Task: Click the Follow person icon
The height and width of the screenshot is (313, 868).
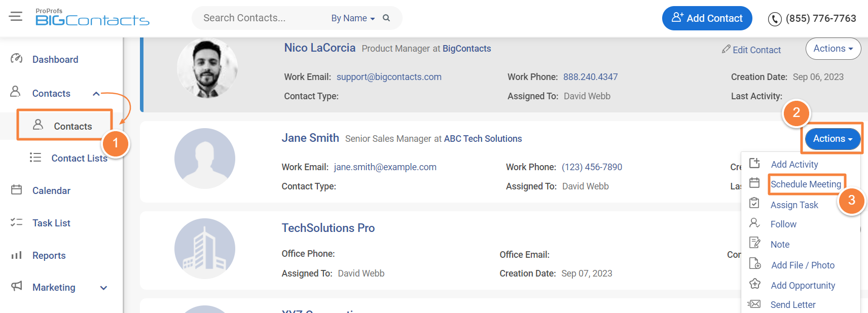Action: pos(754,223)
